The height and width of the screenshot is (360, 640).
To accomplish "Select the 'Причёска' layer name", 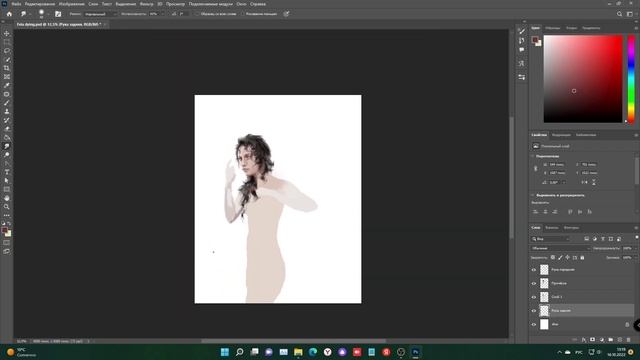I will 559,283.
